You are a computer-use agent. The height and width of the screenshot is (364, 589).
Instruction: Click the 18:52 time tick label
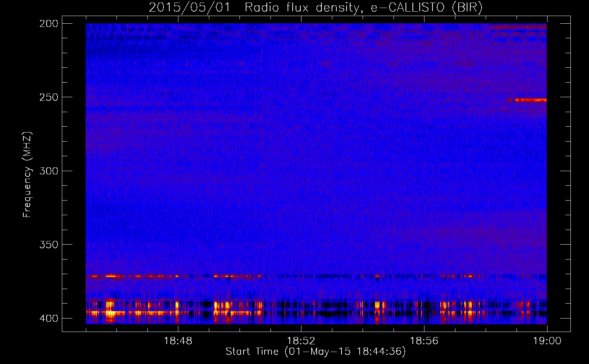click(x=301, y=341)
